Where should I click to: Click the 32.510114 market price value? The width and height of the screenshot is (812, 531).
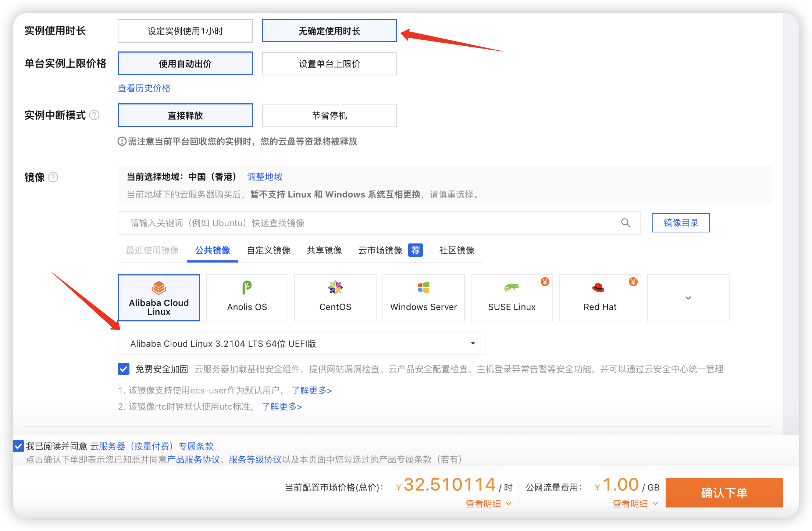coord(450,485)
